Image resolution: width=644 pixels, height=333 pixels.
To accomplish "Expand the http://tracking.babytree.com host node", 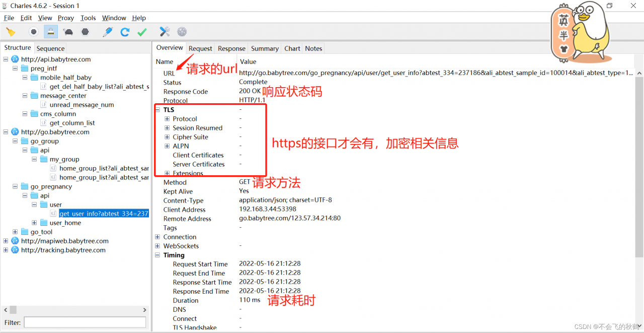I will tap(6, 250).
